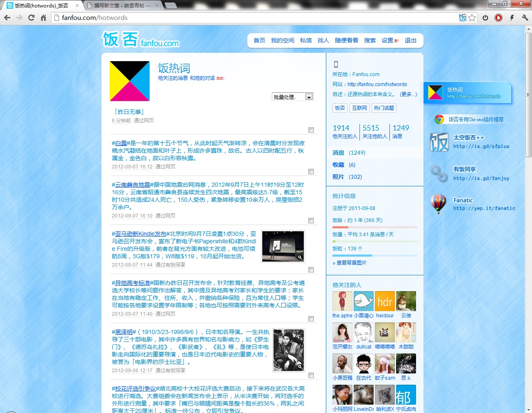Tick the checkbox for #白露# post
Image resolution: width=532 pixels, height=413 pixels.
[311, 172]
